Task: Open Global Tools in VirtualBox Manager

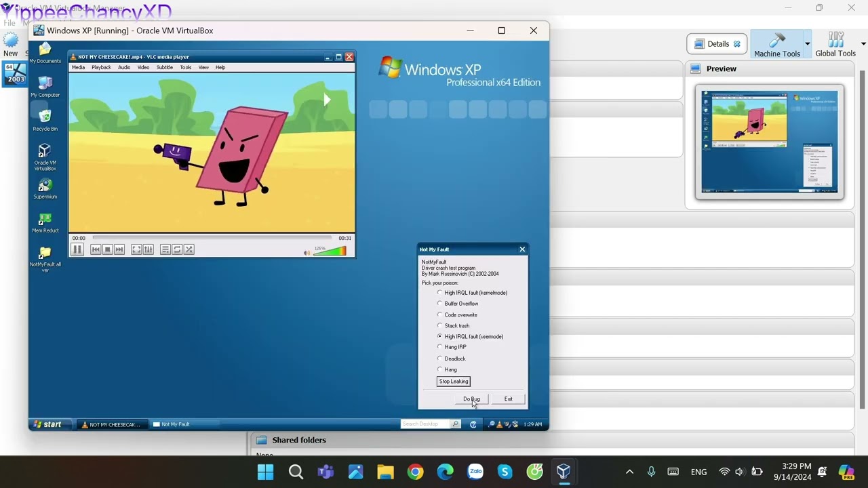Action: point(835,44)
